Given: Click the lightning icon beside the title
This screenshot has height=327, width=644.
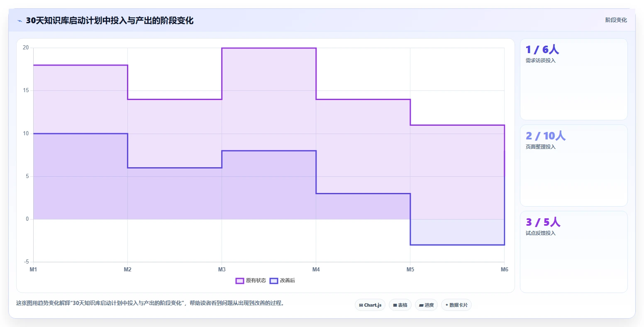Looking at the screenshot, I should point(20,21).
